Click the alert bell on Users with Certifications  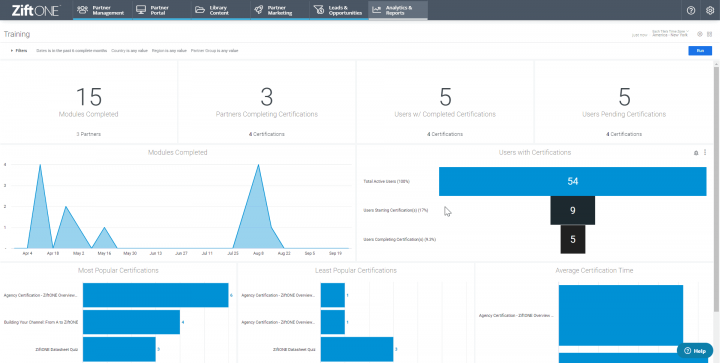696,153
